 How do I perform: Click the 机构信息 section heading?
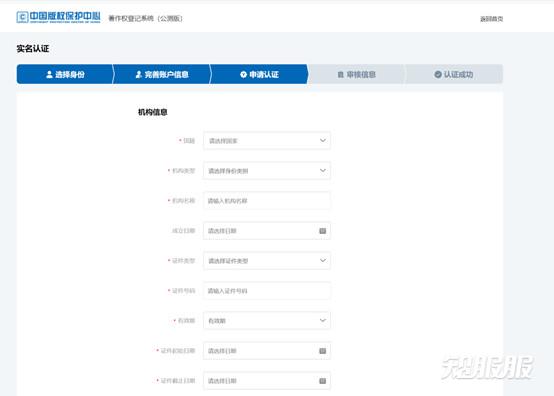(153, 112)
